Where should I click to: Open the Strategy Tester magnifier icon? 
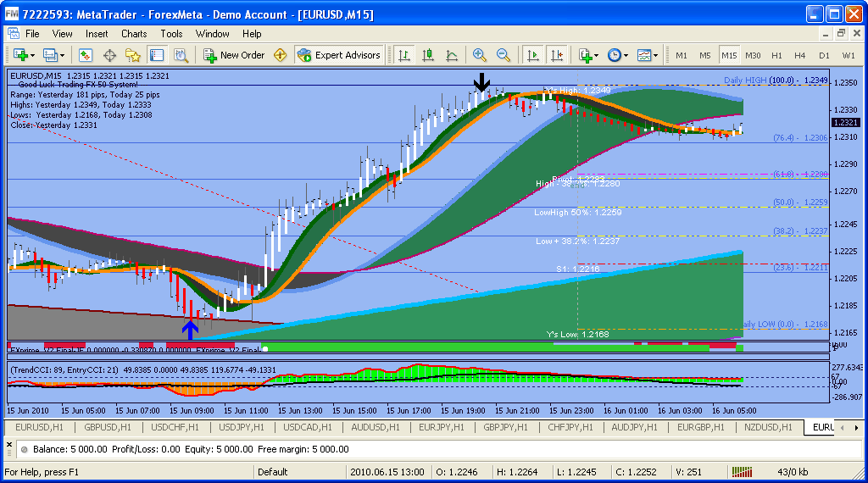pos(181,55)
